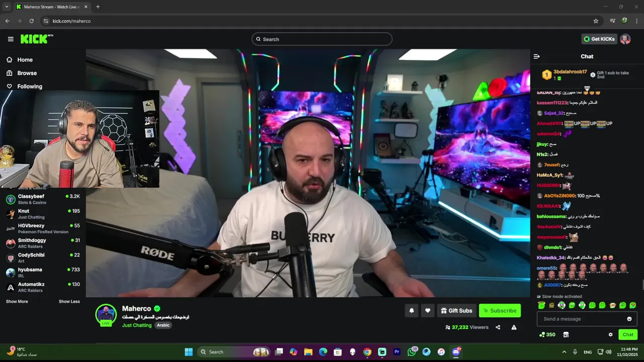Expand the gift leaderboard chevron under 3bdalahroob17
Screen dimensions: 644x362
tap(587, 88)
